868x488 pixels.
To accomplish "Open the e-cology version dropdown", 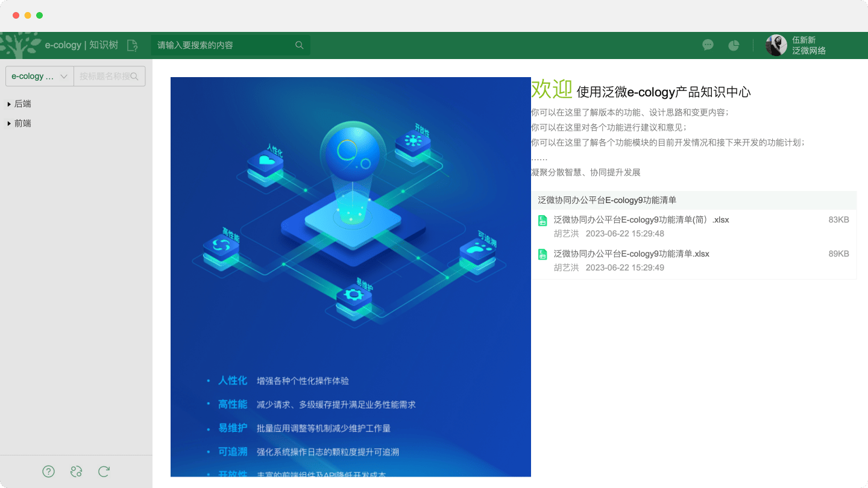I will coord(39,77).
